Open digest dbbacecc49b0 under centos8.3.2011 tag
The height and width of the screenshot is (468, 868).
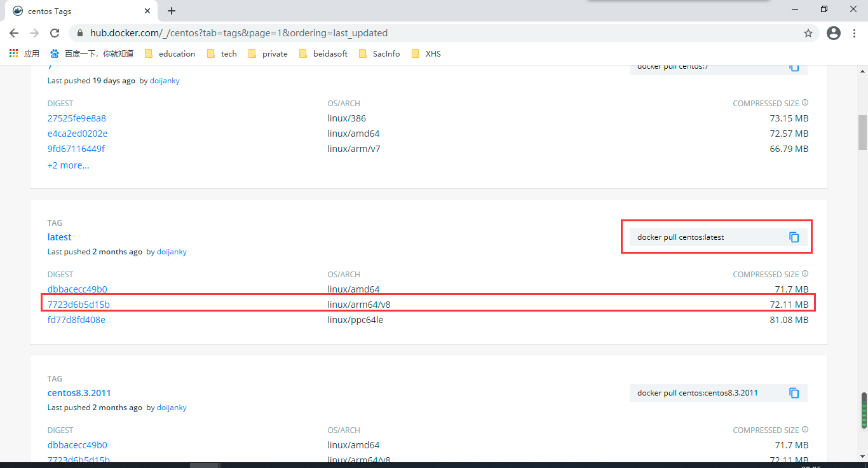pos(77,445)
